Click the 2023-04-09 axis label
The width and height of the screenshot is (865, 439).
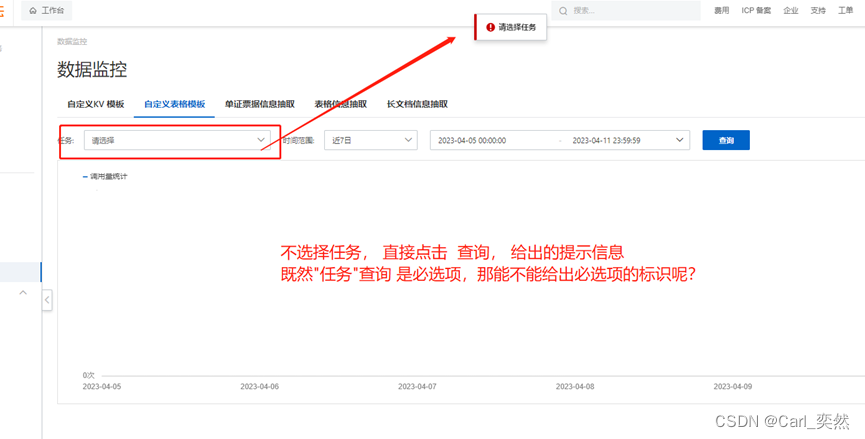coord(733,387)
